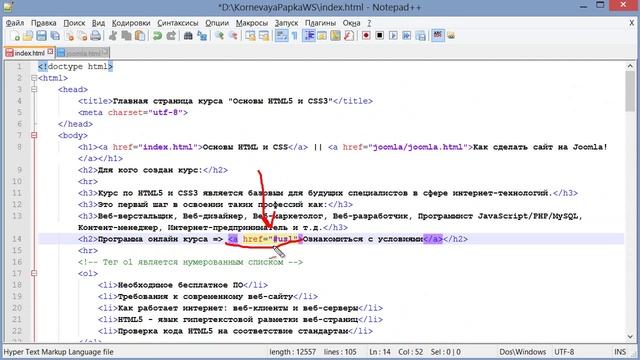Open the Макросы menu
This screenshot has width=640, height=360.
[252, 23]
